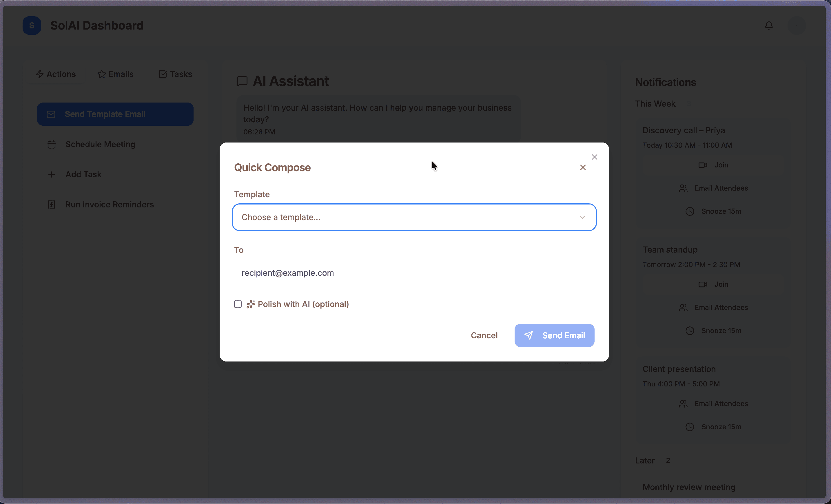The height and width of the screenshot is (504, 831).
Task: Enable Polish with AI checkbox
Action: 238,304
